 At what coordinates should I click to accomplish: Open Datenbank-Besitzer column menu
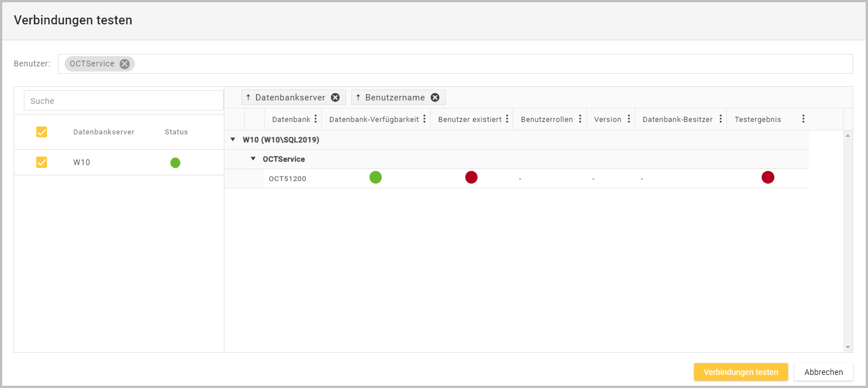(721, 119)
